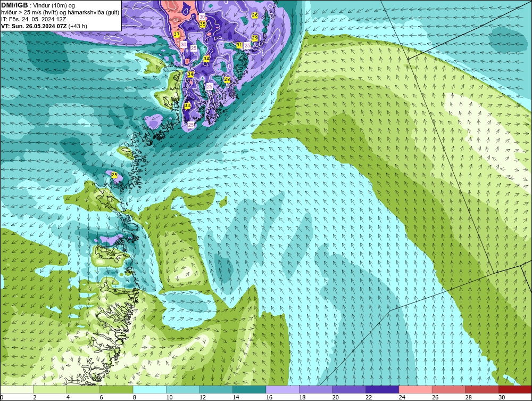Click the legend scale number 30
532x401 pixels.
coord(502,397)
